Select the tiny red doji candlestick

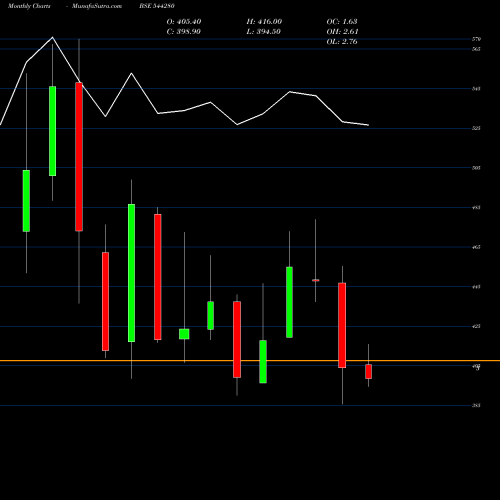(316, 280)
